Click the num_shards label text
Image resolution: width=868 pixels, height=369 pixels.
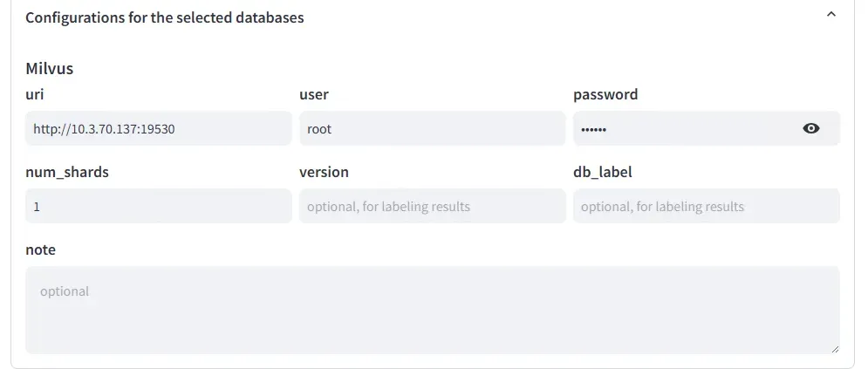(67, 172)
